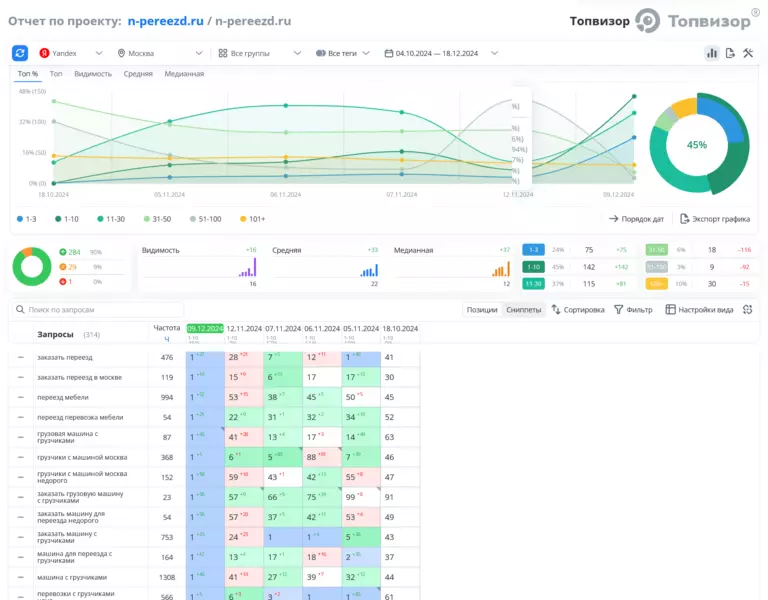Click the Сортировка button label
Screen dimensions: 768x600
[584, 310]
